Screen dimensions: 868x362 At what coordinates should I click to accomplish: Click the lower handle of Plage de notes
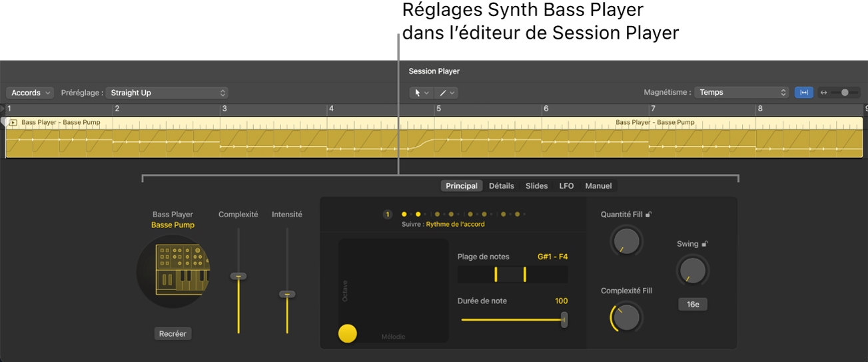496,274
